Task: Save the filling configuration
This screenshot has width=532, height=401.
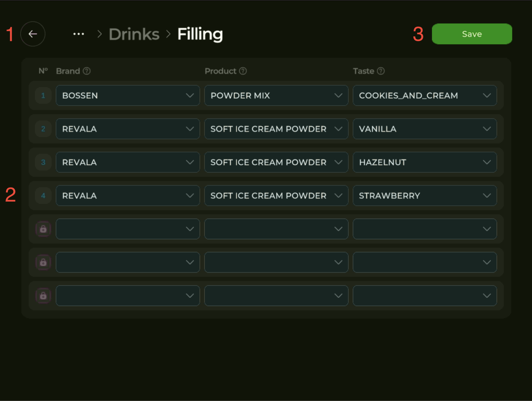Action: pos(472,34)
